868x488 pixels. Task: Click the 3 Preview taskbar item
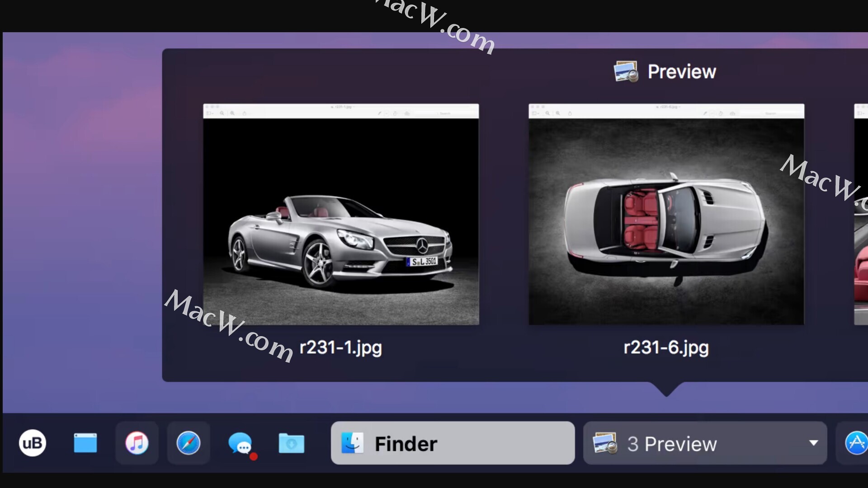coord(705,443)
